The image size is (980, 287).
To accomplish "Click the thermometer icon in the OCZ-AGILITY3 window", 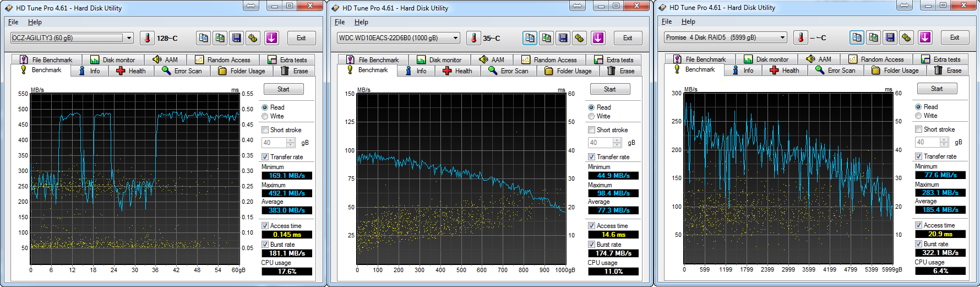I will click(147, 38).
